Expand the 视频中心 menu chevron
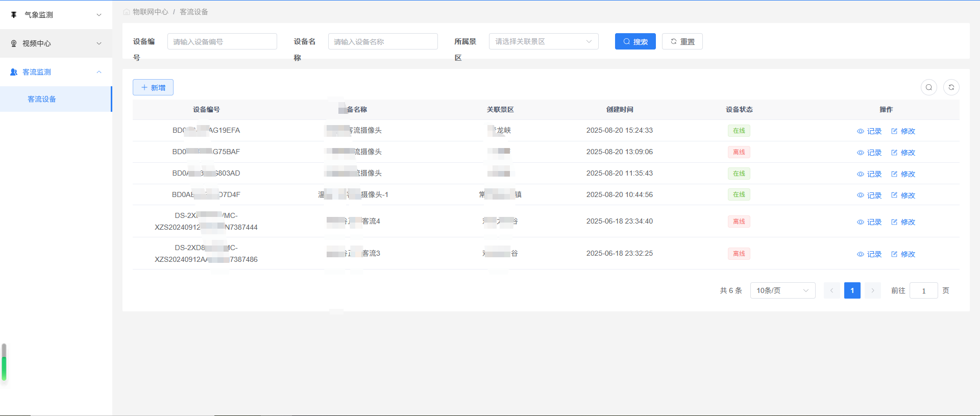 (99, 43)
